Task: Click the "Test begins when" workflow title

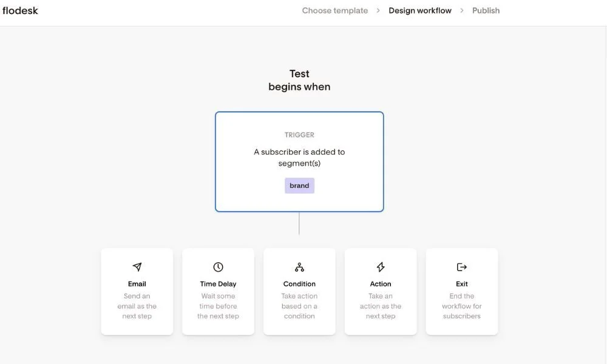Action: point(299,80)
